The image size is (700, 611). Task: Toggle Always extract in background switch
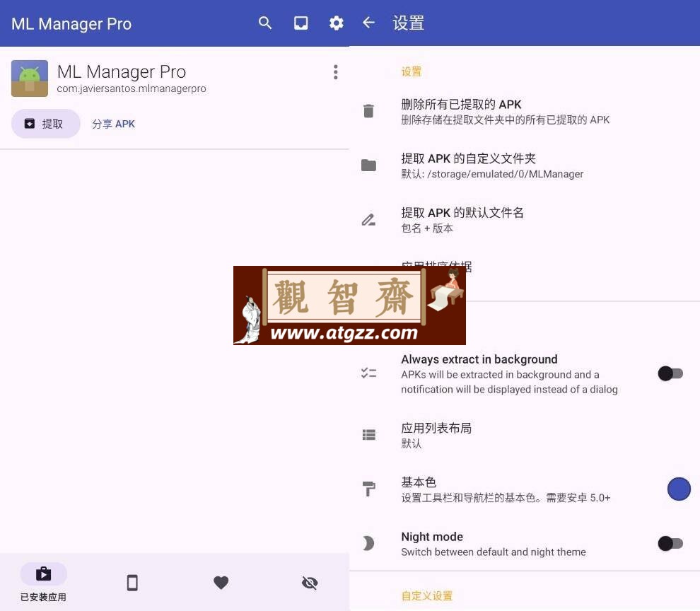point(670,373)
